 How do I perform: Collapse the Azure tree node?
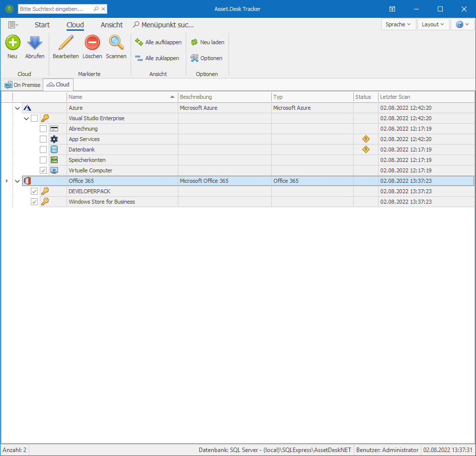(17, 108)
